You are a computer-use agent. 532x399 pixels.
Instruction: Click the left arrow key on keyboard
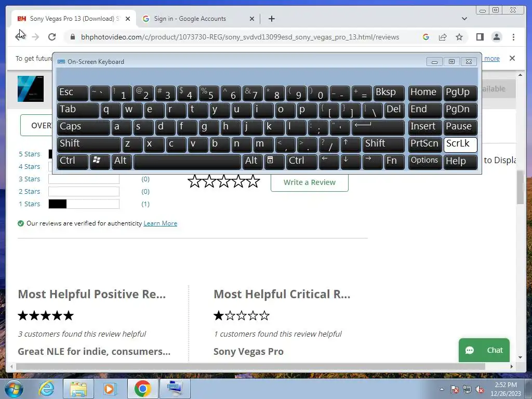point(328,161)
